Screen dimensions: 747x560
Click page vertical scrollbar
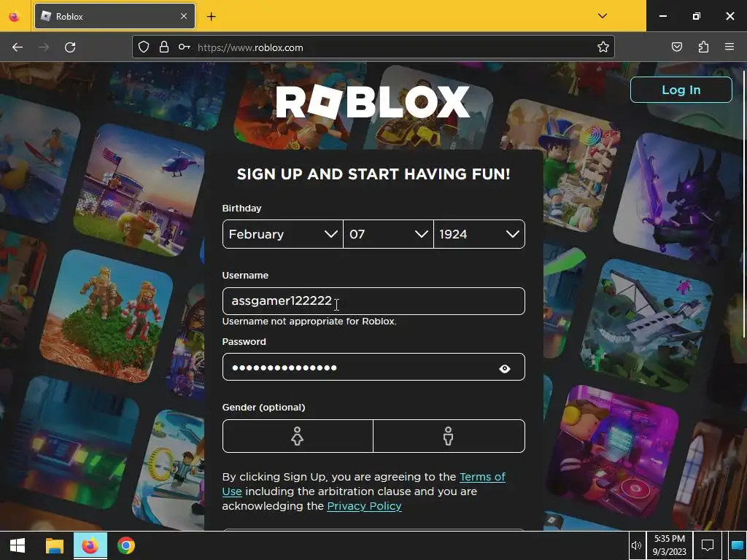pyautogui.click(x=743, y=205)
